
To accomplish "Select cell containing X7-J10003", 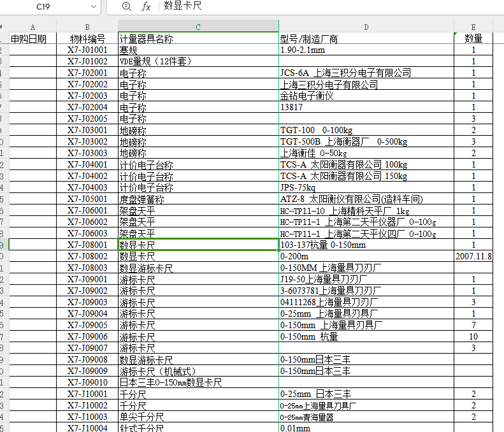I will 87,417.
